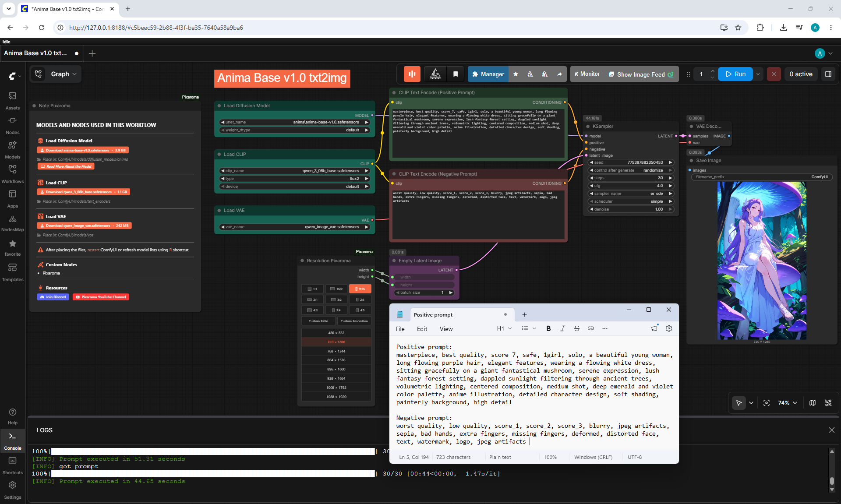Select the 16:9 aspect ratio
Image resolution: width=841 pixels, height=504 pixels.
coord(336,289)
